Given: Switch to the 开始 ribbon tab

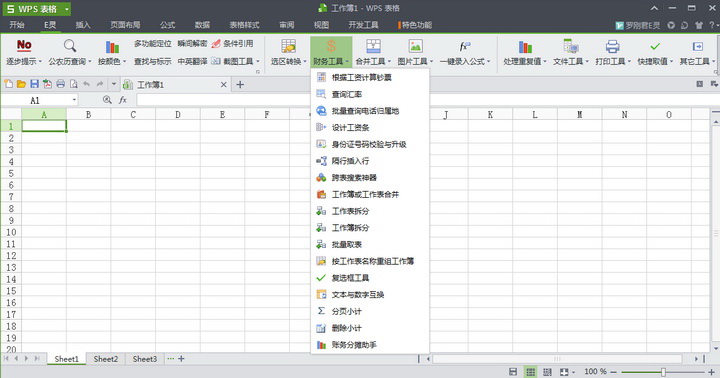Looking at the screenshot, I should click(17, 25).
